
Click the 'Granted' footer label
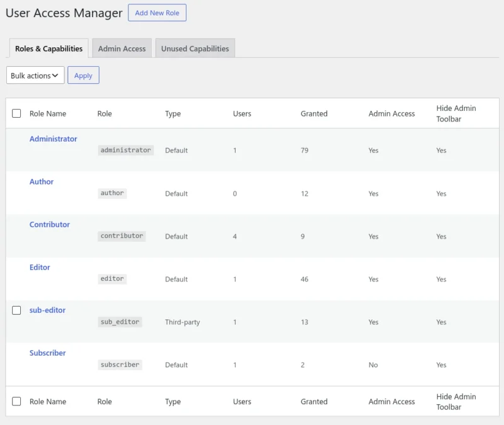tap(314, 402)
